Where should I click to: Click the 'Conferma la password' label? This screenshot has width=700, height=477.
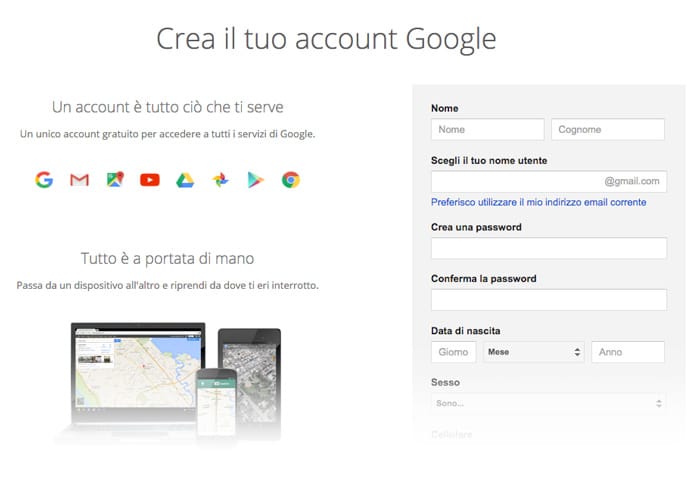pos(484,279)
